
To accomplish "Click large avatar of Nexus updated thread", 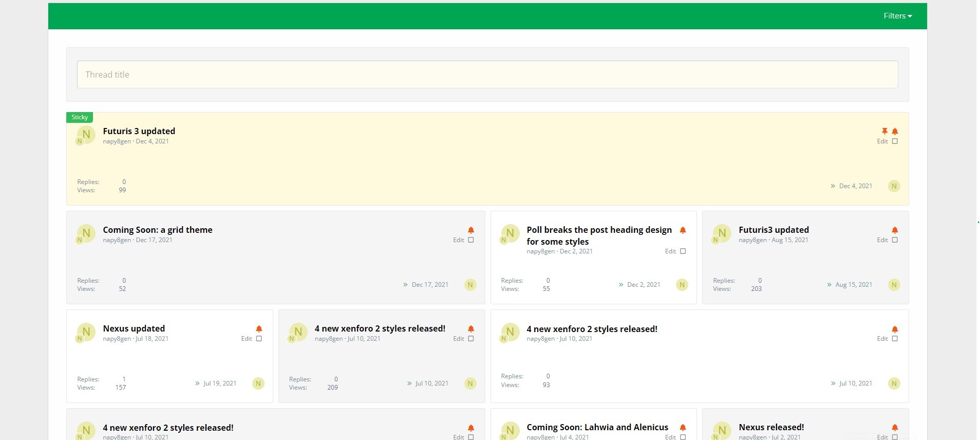I will pyautogui.click(x=86, y=332).
